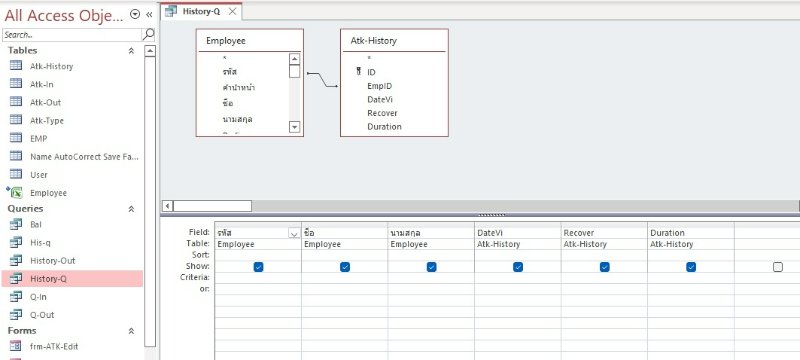
Task: Click the User table icon
Action: [x=16, y=174]
